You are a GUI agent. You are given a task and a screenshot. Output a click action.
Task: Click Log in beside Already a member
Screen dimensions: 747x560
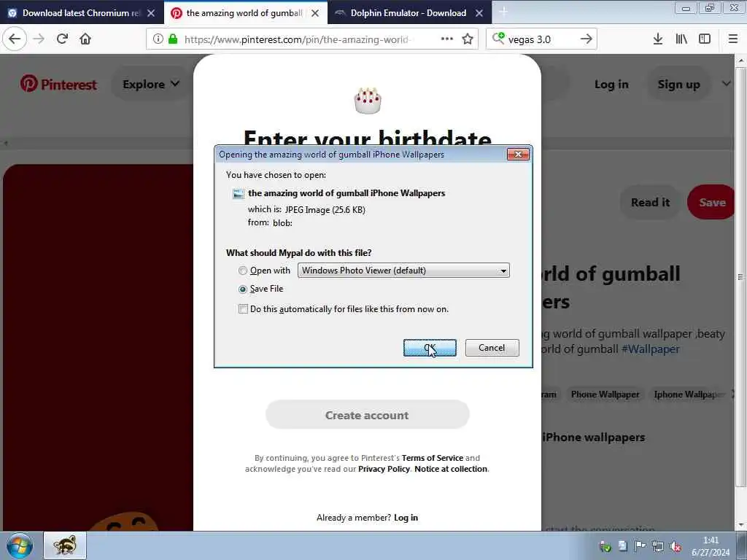pyautogui.click(x=406, y=518)
